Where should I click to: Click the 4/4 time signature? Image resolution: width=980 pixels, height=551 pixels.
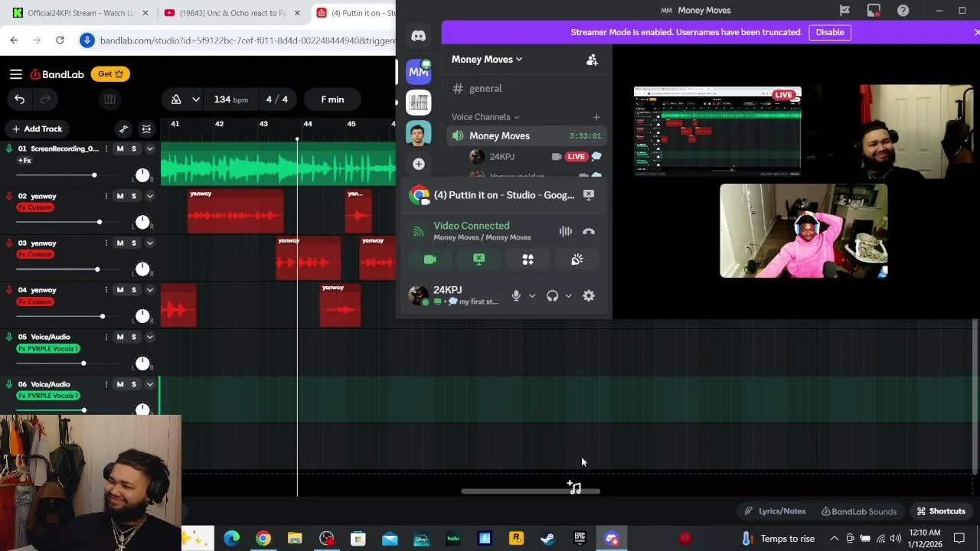click(x=277, y=99)
